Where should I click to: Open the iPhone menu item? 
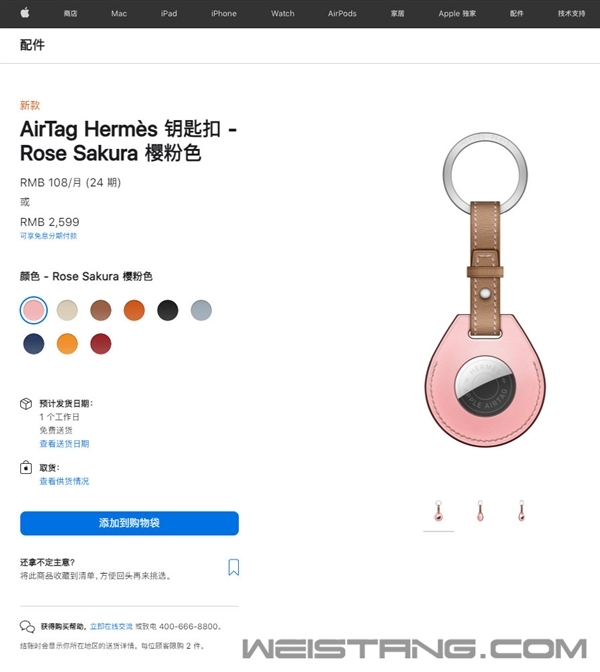(224, 13)
